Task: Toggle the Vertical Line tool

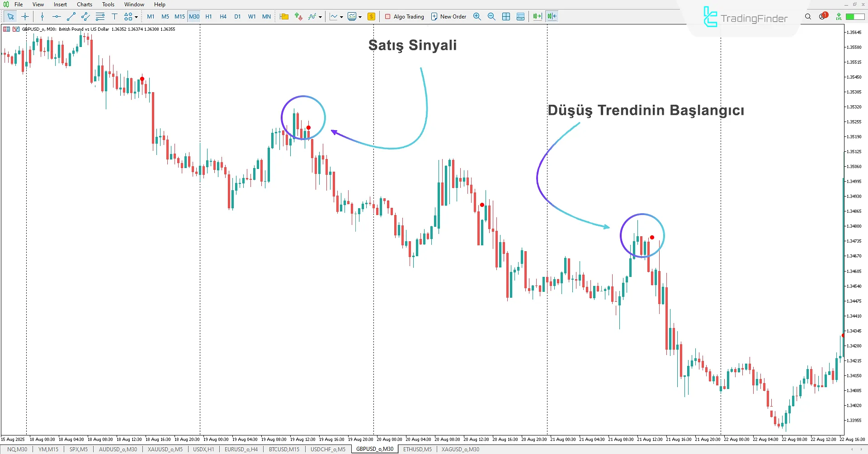Action: 42,16
